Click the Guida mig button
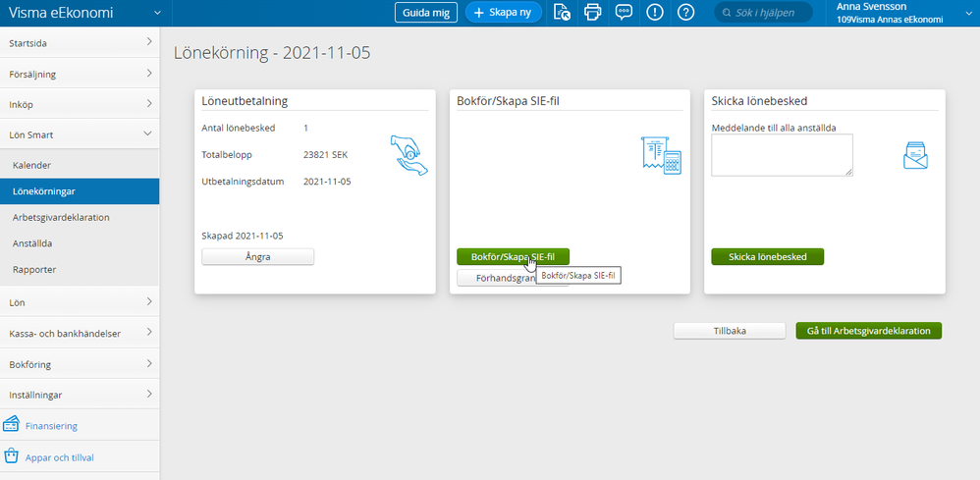This screenshot has width=980, height=480. 426,13
